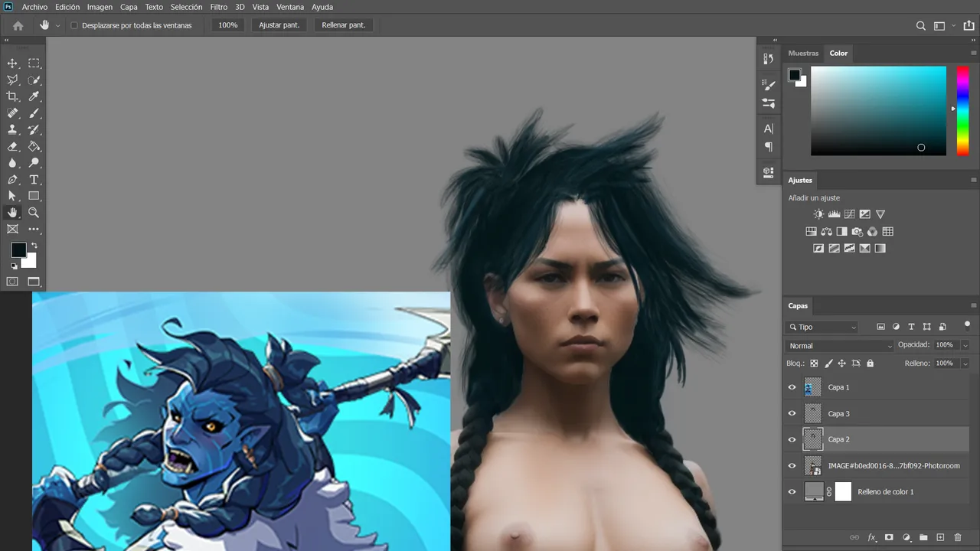The image size is (980, 551).
Task: Hide the IMAGE Photoroom layer
Action: [792, 465]
